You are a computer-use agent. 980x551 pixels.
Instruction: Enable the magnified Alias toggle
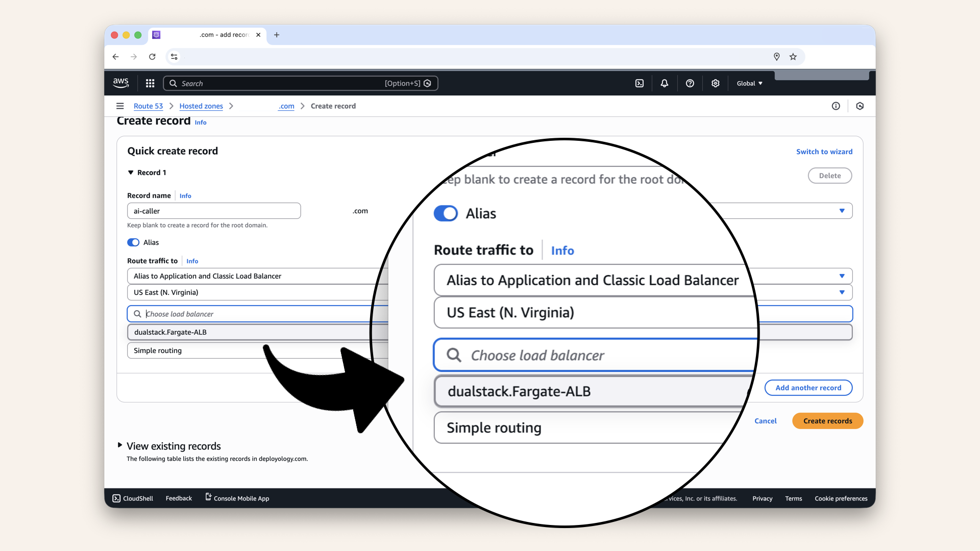coord(446,213)
